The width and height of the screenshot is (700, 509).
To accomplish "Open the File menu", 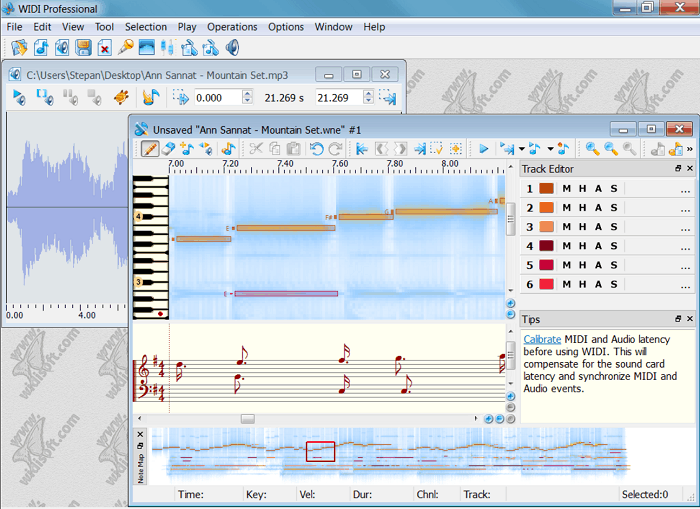I will tap(14, 27).
